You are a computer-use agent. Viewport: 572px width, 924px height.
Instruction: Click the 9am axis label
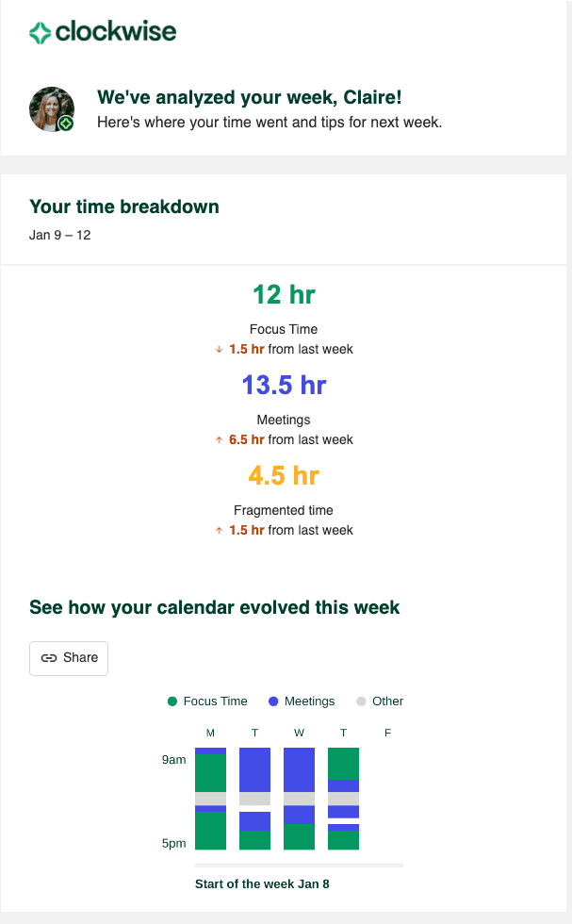pyautogui.click(x=174, y=759)
